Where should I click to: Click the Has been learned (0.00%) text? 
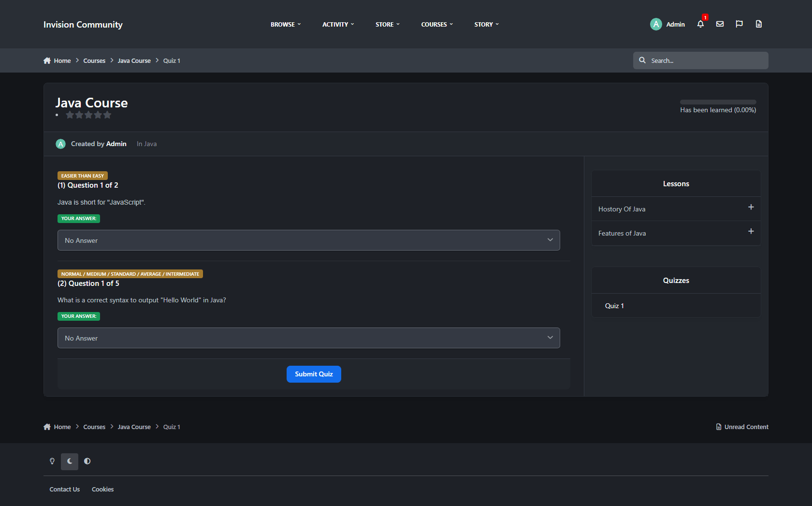point(718,110)
